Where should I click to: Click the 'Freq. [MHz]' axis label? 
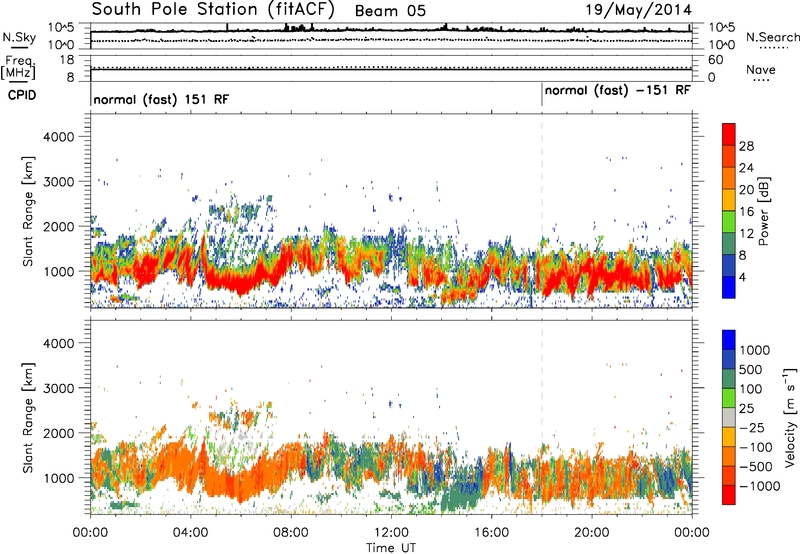pos(19,68)
